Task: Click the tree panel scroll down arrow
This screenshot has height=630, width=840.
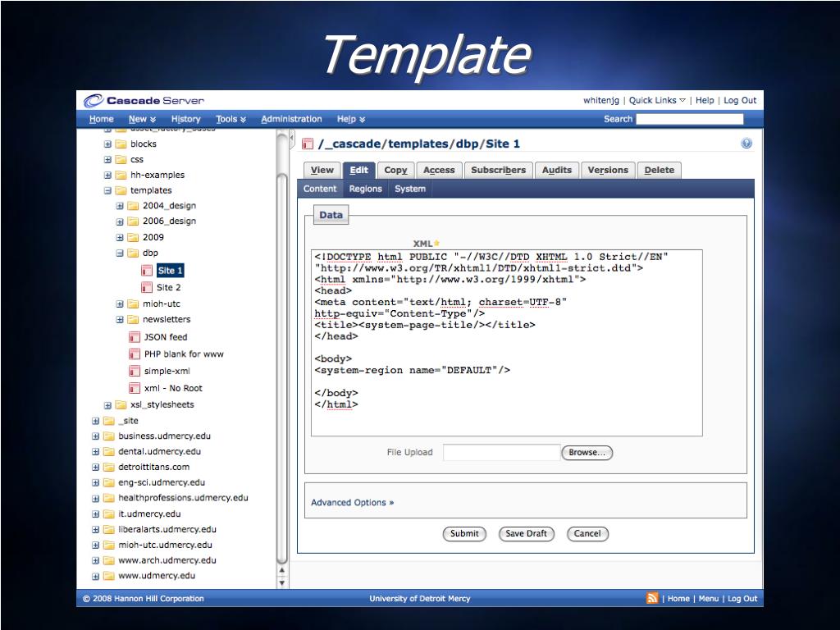Action: pos(282,583)
